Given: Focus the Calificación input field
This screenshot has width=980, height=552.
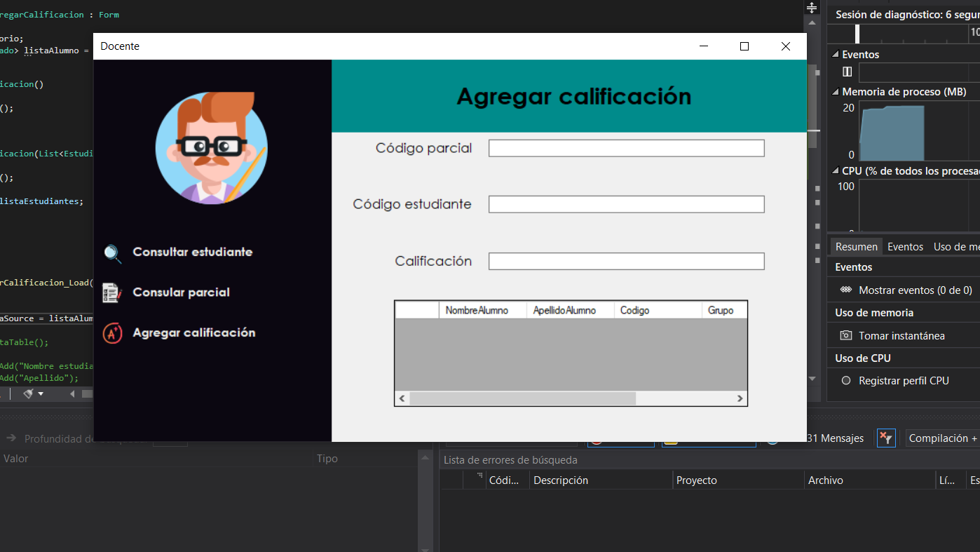Looking at the screenshot, I should (626, 261).
